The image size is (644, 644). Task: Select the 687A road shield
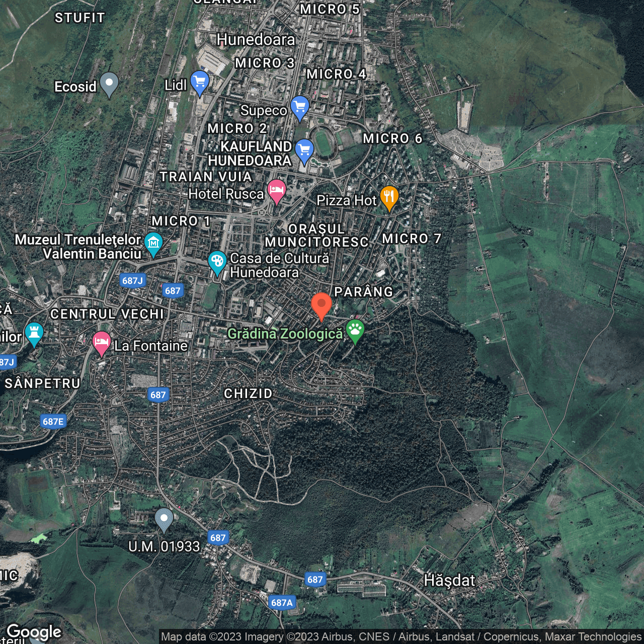282,602
